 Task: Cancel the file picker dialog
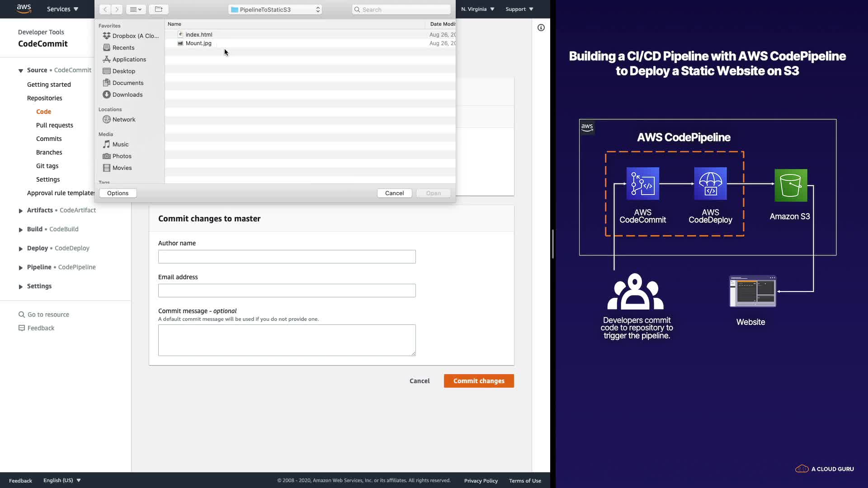click(394, 193)
